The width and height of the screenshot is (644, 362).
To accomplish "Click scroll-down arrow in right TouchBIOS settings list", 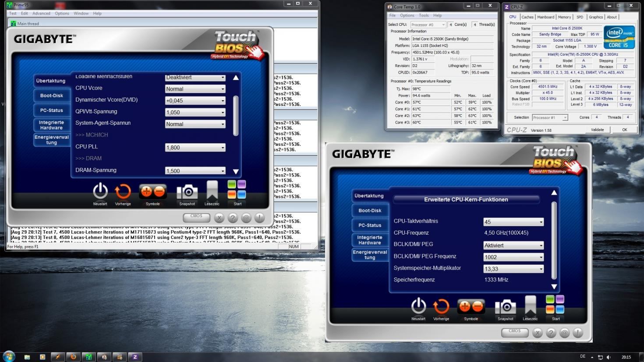I will pos(554,287).
